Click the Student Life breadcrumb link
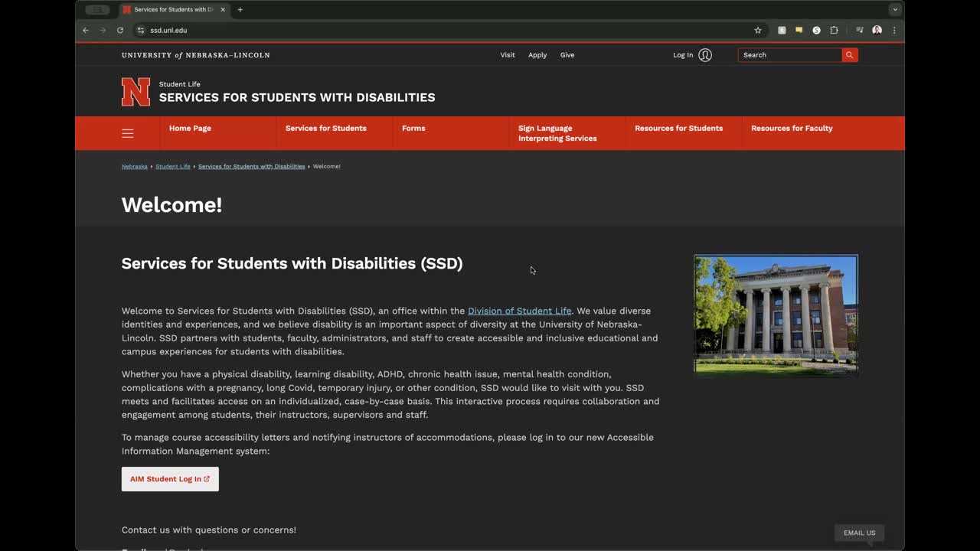This screenshot has width=980, height=551. pos(173,166)
